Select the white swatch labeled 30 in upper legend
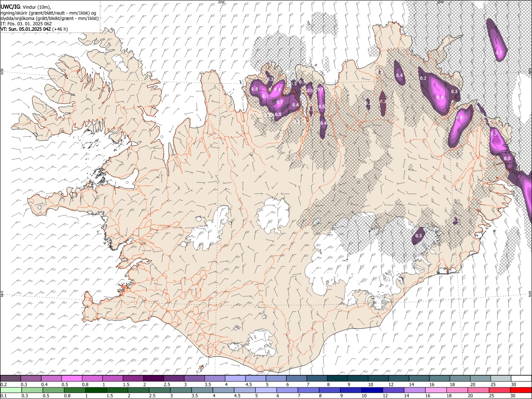The height and width of the screenshot is (399, 532). tap(520, 379)
